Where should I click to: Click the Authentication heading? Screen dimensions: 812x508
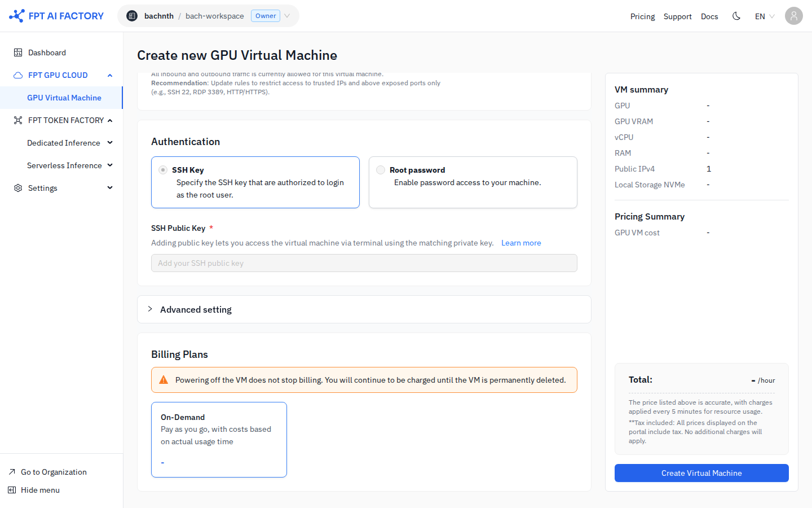186,142
